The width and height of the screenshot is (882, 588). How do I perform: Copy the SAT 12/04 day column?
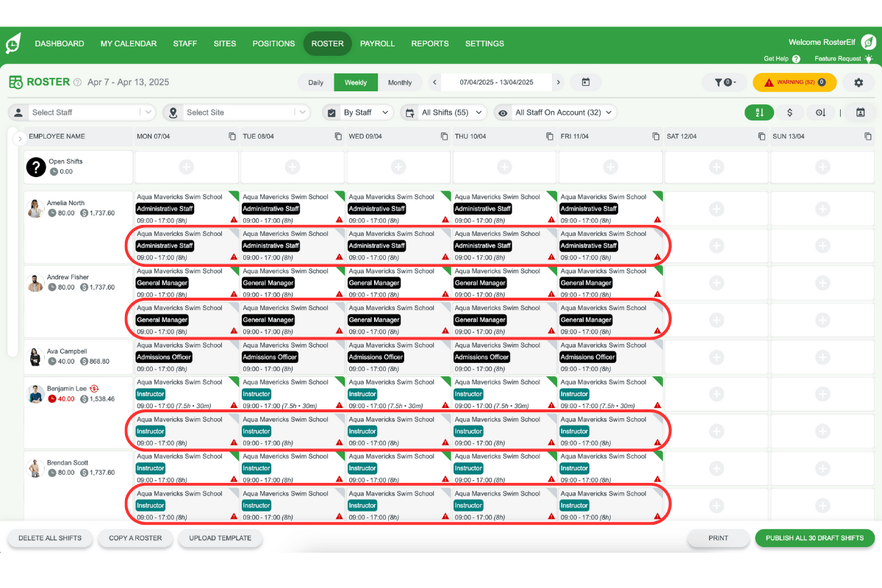click(x=761, y=137)
